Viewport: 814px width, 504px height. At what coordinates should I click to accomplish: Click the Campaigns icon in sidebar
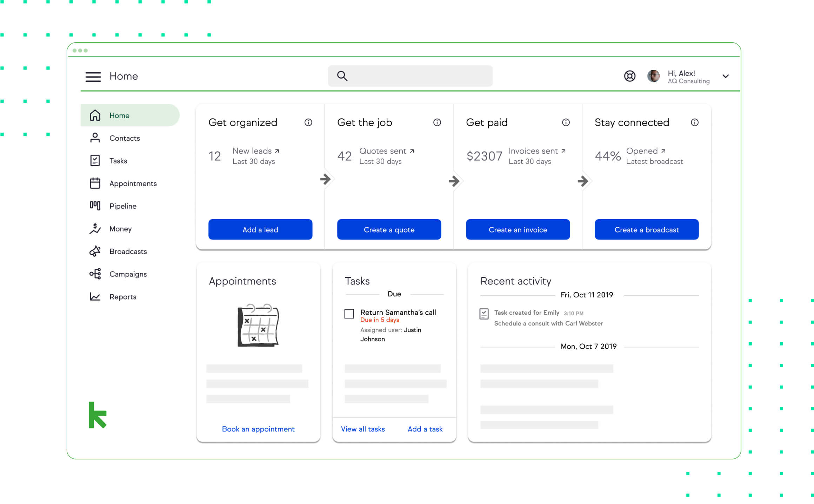pyautogui.click(x=95, y=274)
